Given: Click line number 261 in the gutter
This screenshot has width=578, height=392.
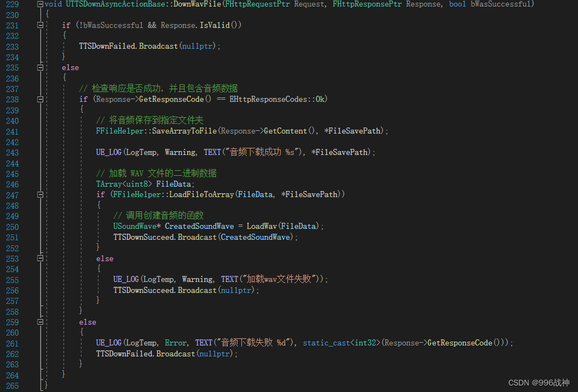Looking at the screenshot, I should [12, 343].
